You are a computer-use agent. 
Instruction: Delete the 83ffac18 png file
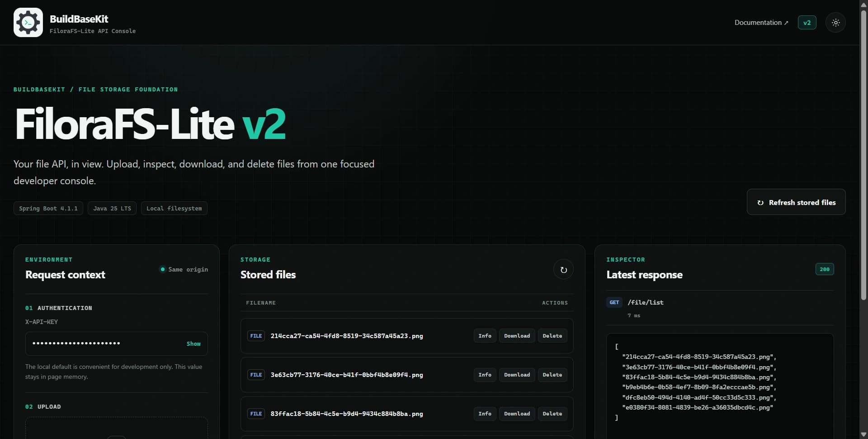tap(552, 414)
